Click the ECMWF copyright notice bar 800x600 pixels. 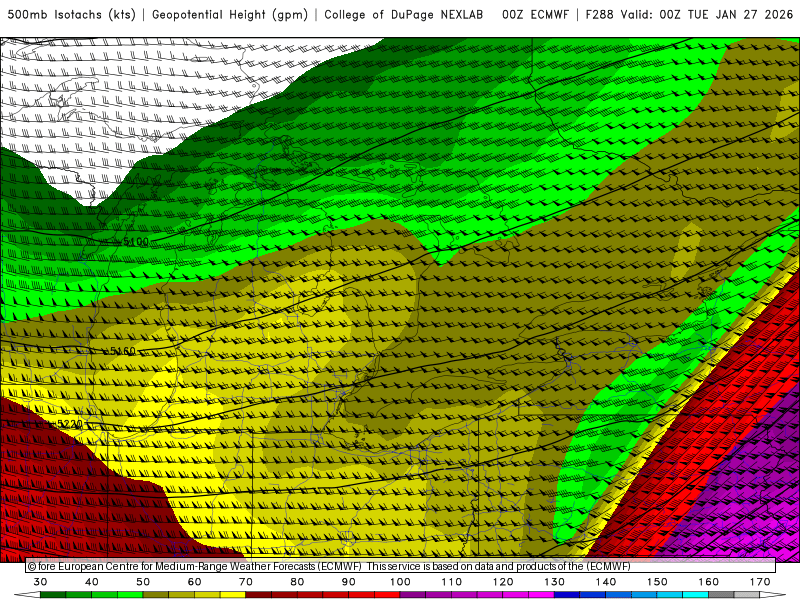pos(401,566)
